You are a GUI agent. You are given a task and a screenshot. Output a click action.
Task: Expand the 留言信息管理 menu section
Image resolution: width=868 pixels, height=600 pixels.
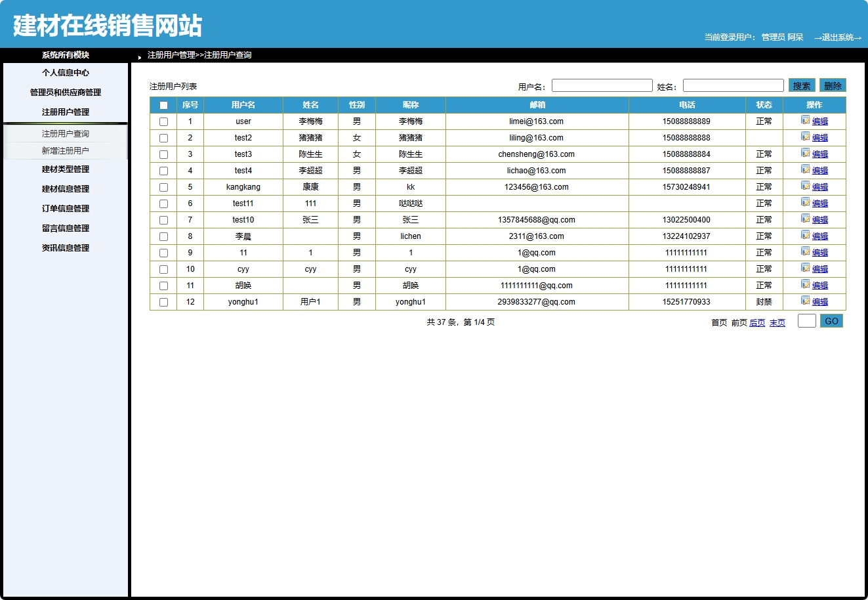click(64, 228)
